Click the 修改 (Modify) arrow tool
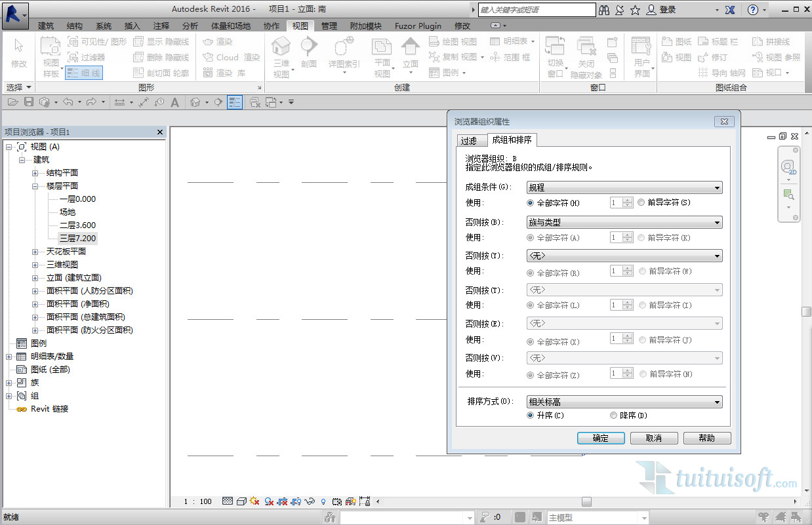The image size is (812, 525). tap(18, 52)
